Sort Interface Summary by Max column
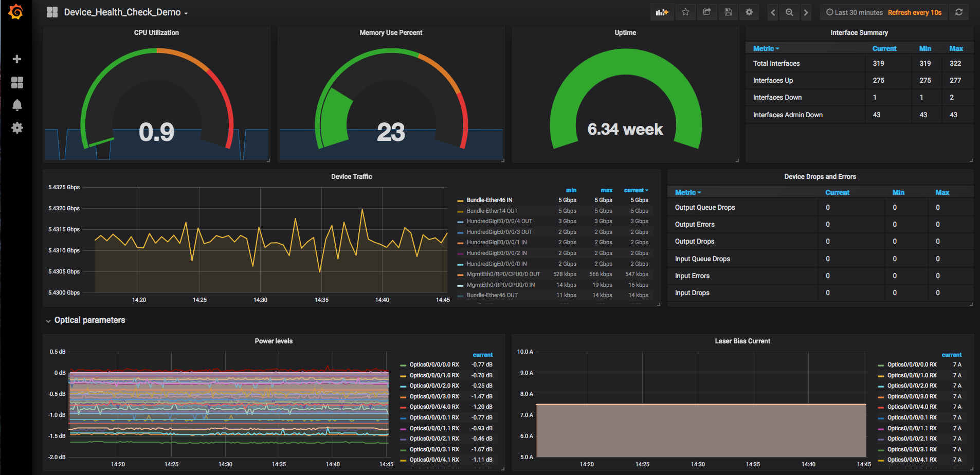Screen dimensions: 980x475 [x=956, y=48]
